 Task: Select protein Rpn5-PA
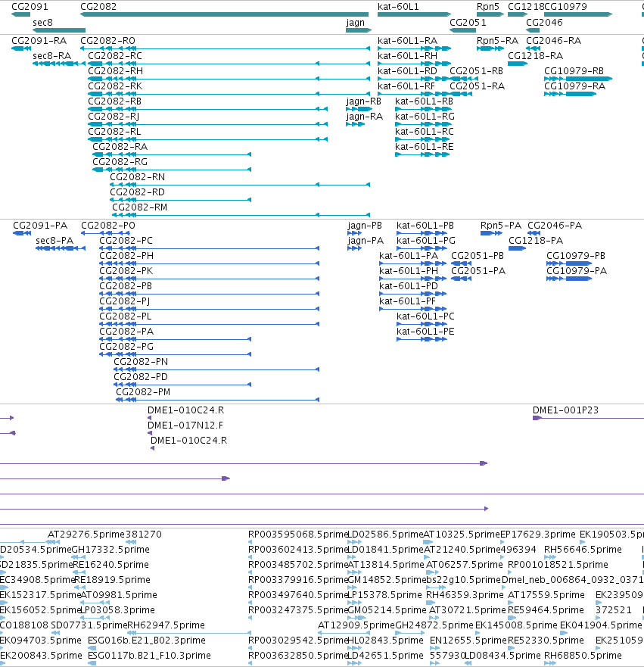click(x=501, y=226)
